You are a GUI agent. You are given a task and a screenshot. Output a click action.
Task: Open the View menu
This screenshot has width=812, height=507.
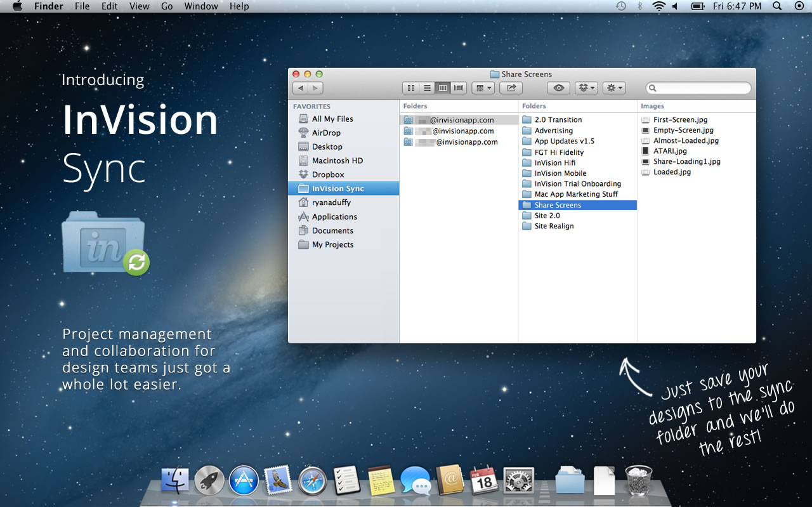coord(140,6)
